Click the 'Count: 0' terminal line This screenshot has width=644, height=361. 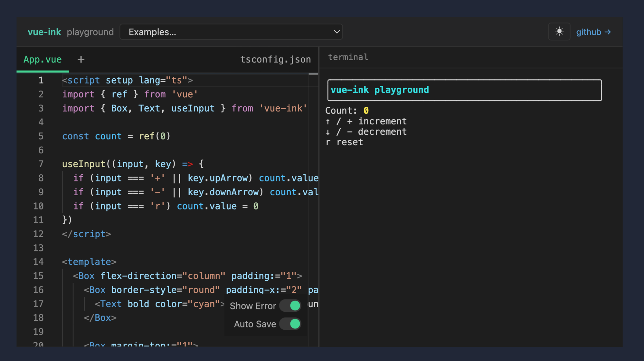coord(347,111)
